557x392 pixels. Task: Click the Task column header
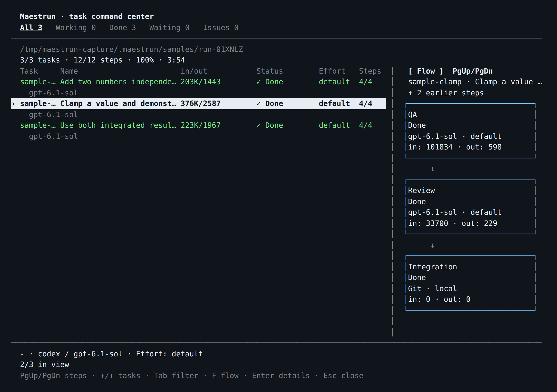pyautogui.click(x=29, y=71)
